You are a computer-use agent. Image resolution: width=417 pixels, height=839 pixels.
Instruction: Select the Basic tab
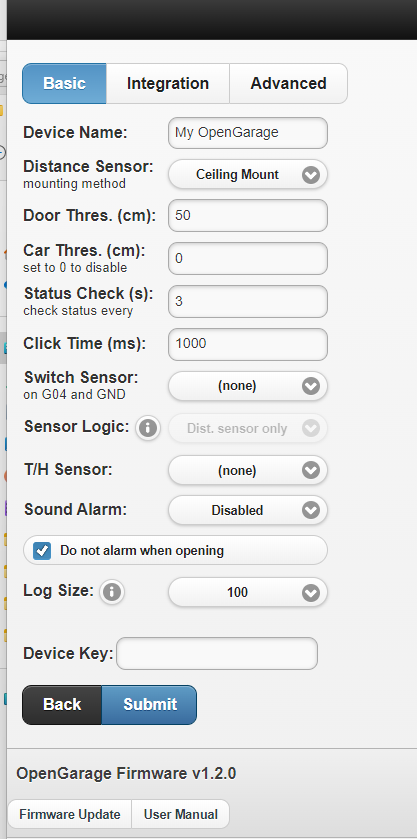click(64, 83)
